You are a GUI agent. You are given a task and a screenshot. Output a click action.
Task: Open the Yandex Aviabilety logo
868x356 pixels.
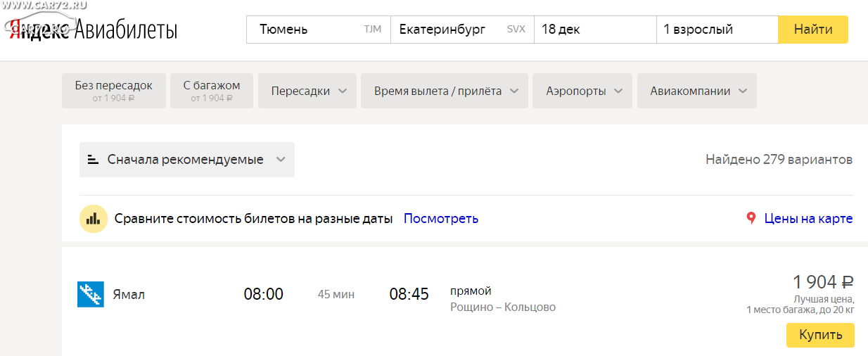pos(91,30)
